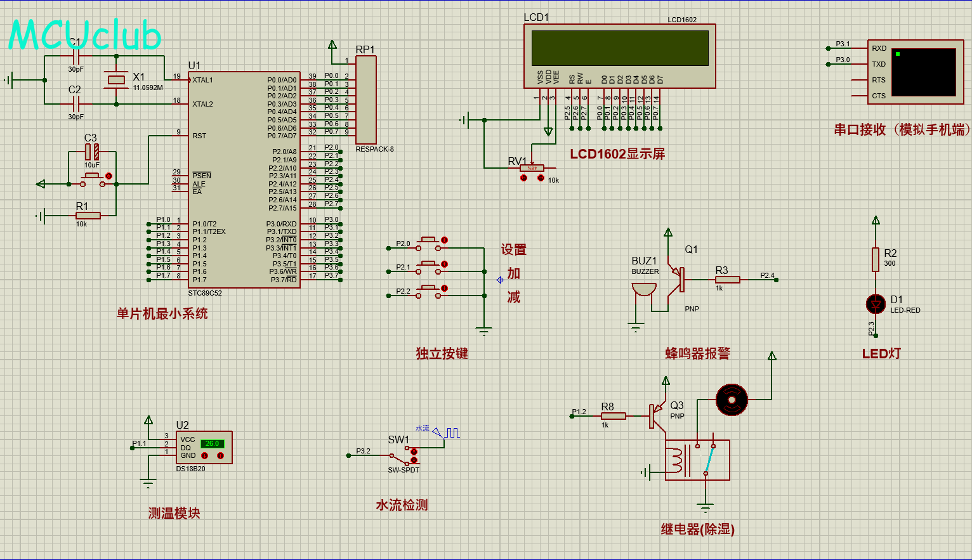Click the relay coil component
The width and height of the screenshot is (972, 560).
676,461
